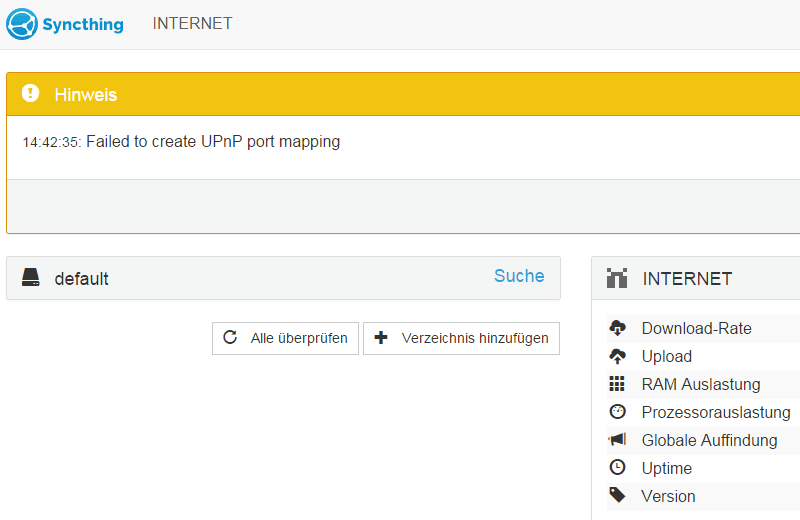Click the Download-Rate cloud icon
The height and width of the screenshot is (520, 800).
(x=617, y=328)
